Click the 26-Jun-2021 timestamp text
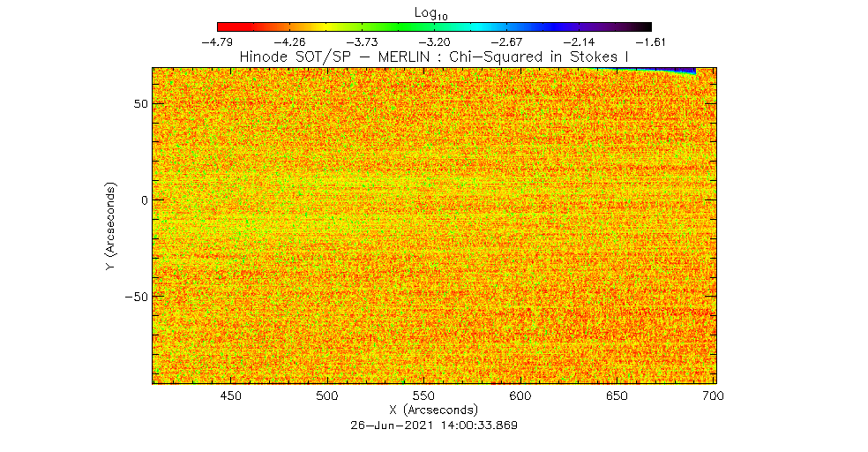868x452 pixels. 433,425
